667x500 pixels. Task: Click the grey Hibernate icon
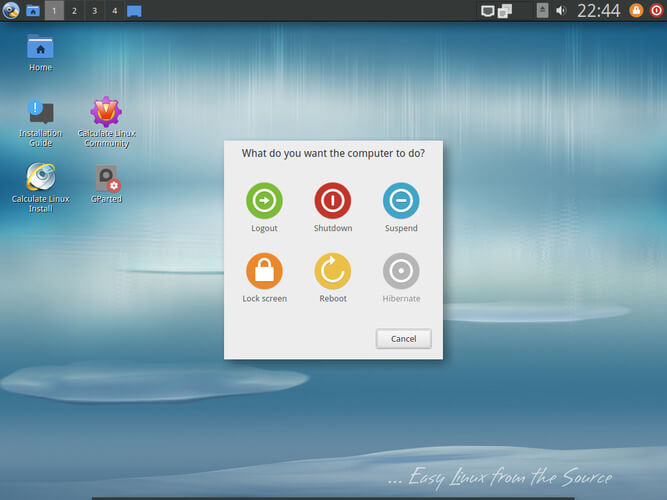[x=401, y=271]
